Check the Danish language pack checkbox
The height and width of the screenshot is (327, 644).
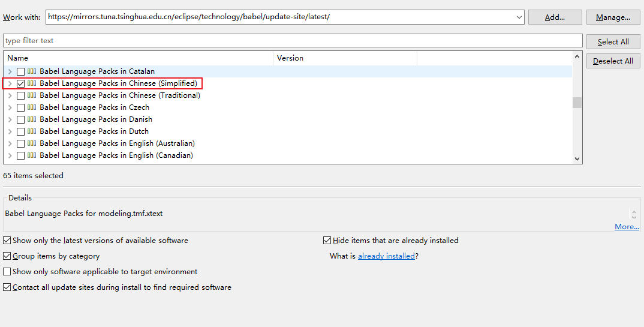(20, 119)
